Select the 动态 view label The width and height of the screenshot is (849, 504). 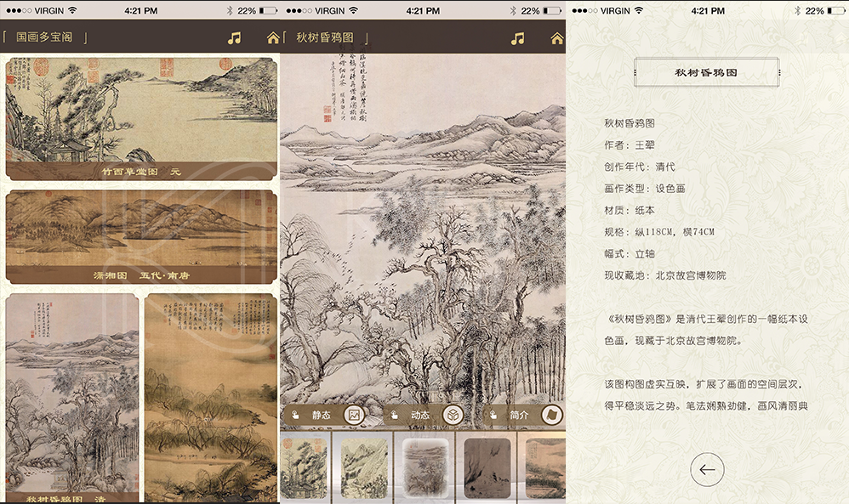point(420,415)
